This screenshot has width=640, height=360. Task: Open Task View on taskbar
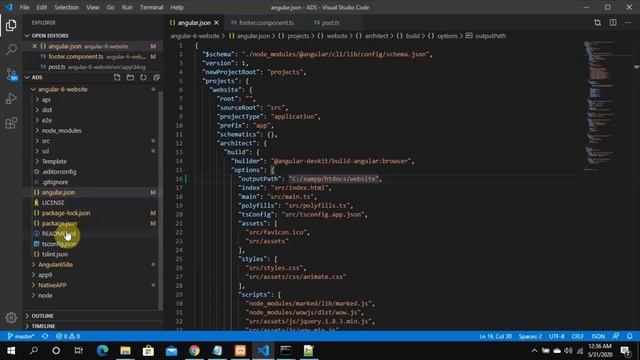(78, 351)
